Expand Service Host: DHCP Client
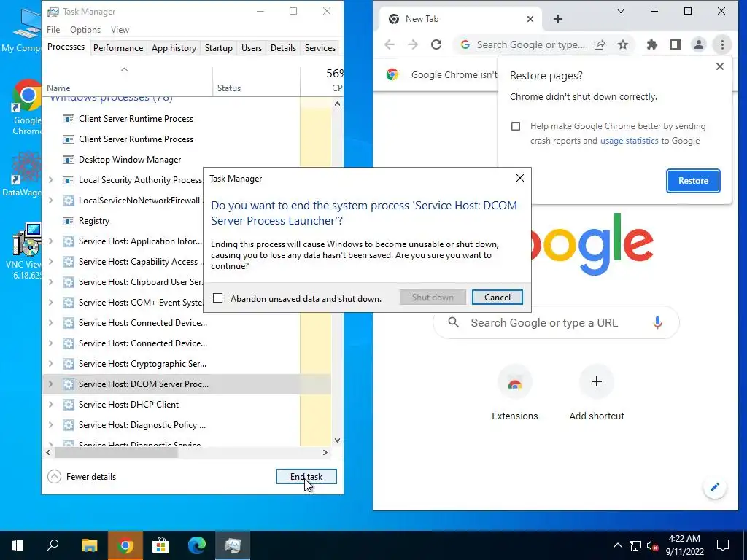 tap(51, 405)
